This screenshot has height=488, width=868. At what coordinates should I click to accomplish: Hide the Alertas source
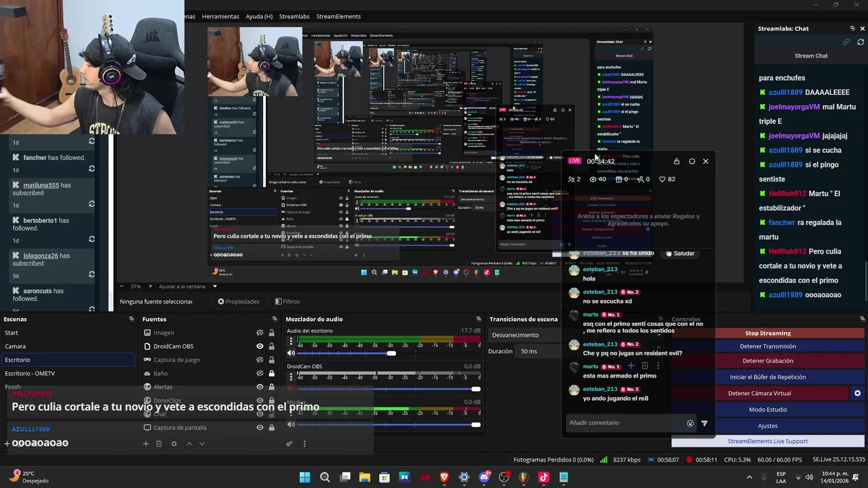tap(260, 387)
